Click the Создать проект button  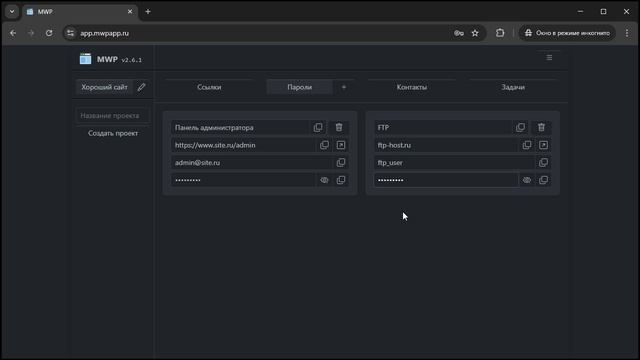[113, 133]
